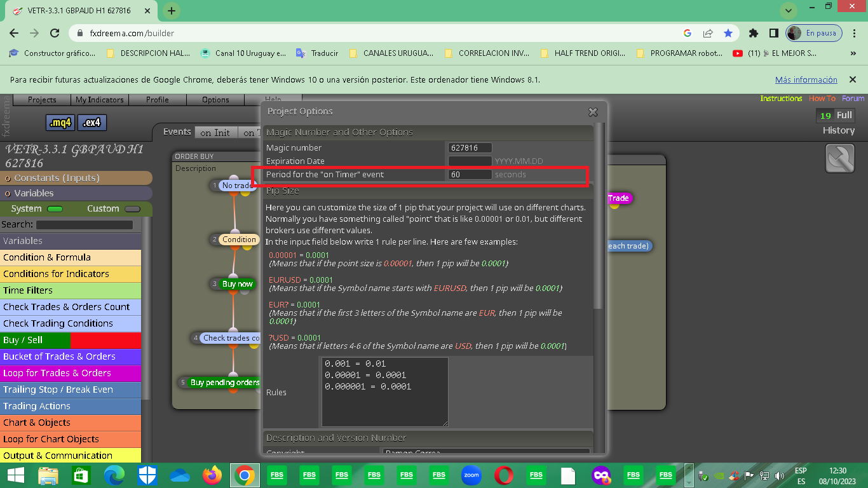Click the Full history button

(844, 115)
